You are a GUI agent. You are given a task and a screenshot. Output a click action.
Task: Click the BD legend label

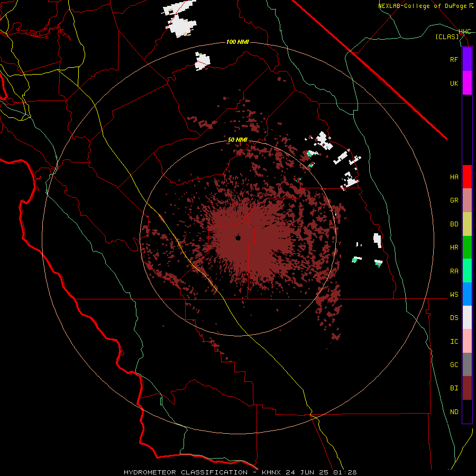[x=454, y=224]
